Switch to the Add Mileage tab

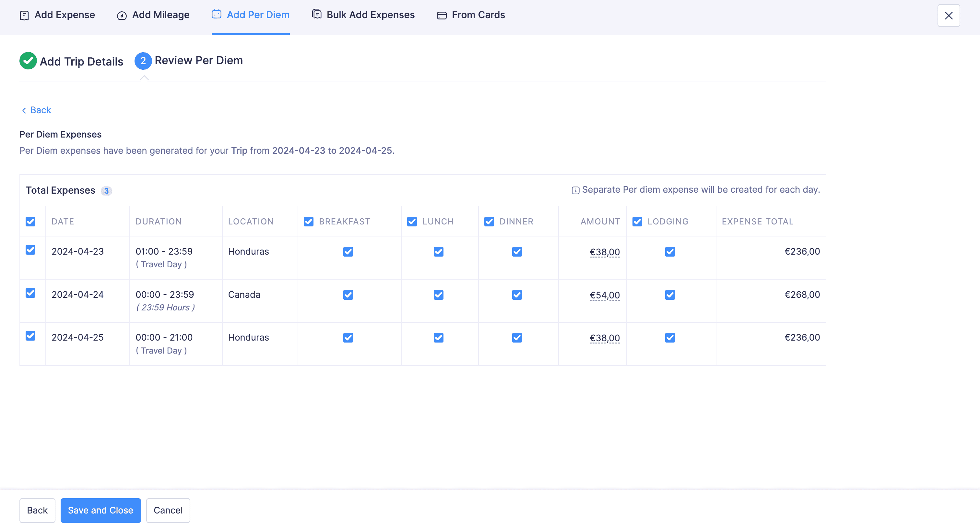tap(160, 15)
